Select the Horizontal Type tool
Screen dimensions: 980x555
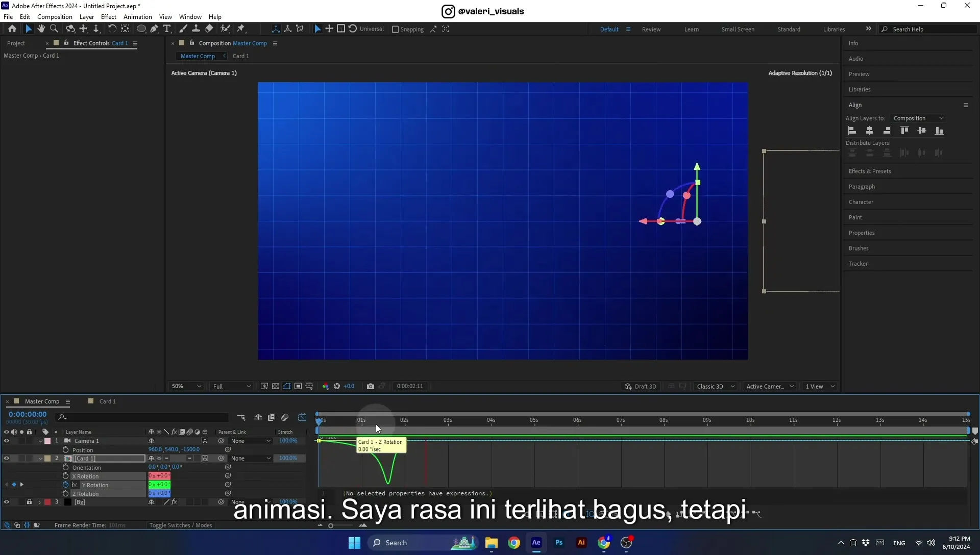tap(167, 29)
